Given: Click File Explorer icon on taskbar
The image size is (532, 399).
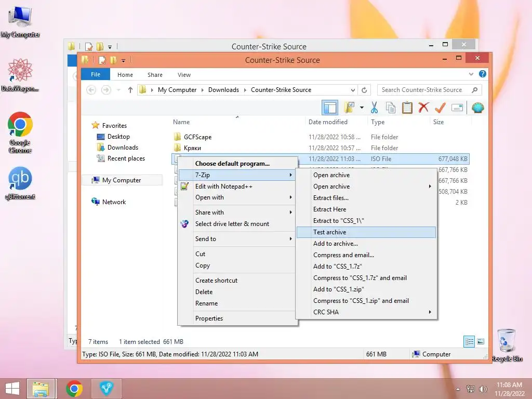Looking at the screenshot, I should tap(41, 389).
